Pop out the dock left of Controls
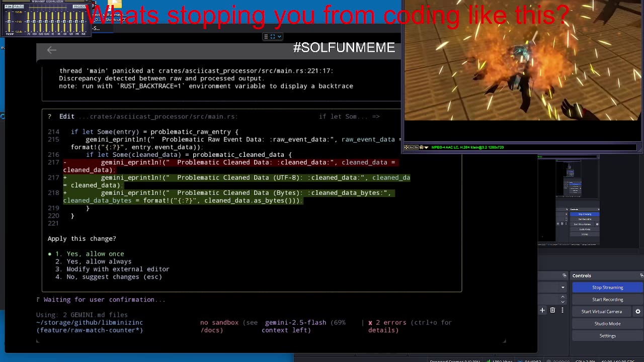Image resolution: width=644 pixels, height=362 pixels. [564, 276]
